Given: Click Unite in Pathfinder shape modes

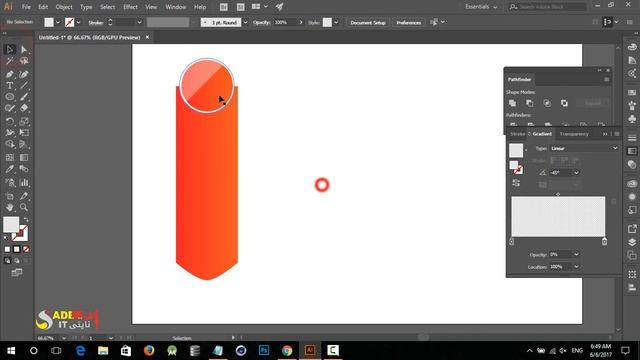Looking at the screenshot, I should coord(513,103).
